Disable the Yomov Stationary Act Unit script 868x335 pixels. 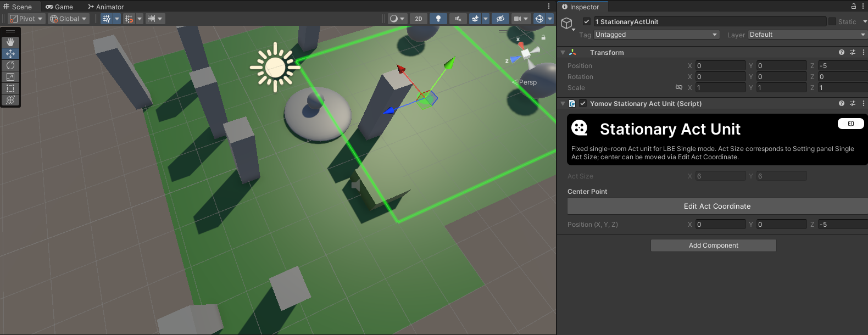583,103
